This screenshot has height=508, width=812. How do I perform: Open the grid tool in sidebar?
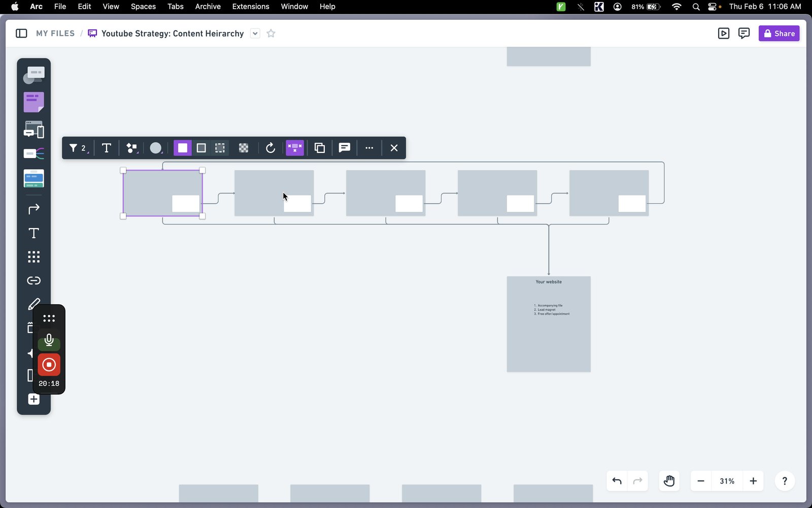click(33, 257)
